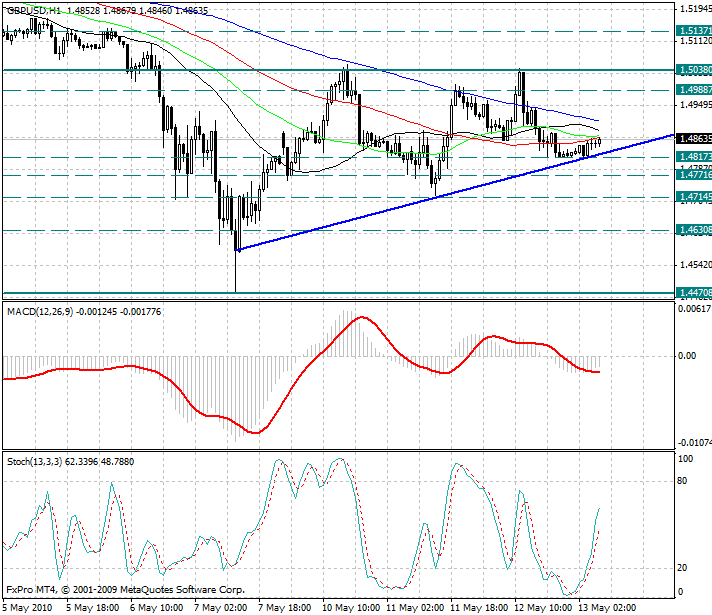The width and height of the screenshot is (712, 615).
Task: Click the 1.4542 price scale value
Action: point(695,265)
